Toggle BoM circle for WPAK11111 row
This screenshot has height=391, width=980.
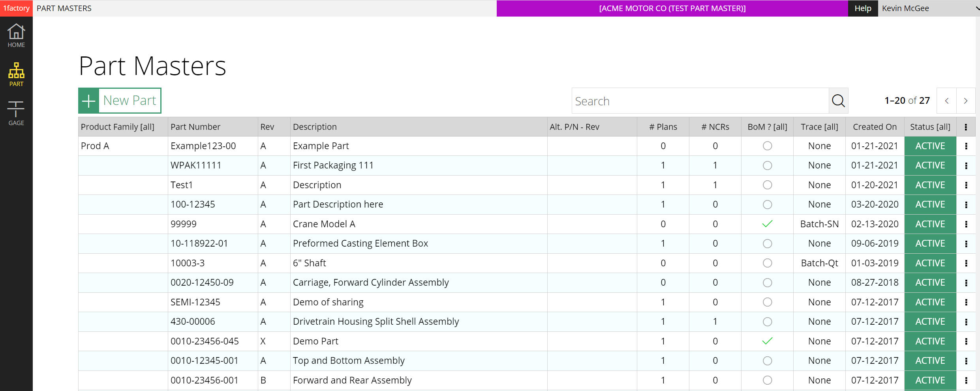[x=767, y=166]
